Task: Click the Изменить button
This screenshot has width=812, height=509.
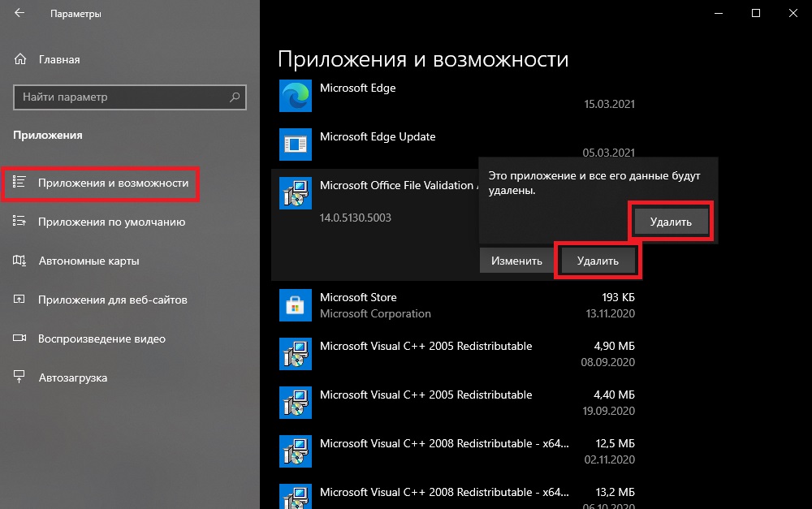Action: click(516, 261)
